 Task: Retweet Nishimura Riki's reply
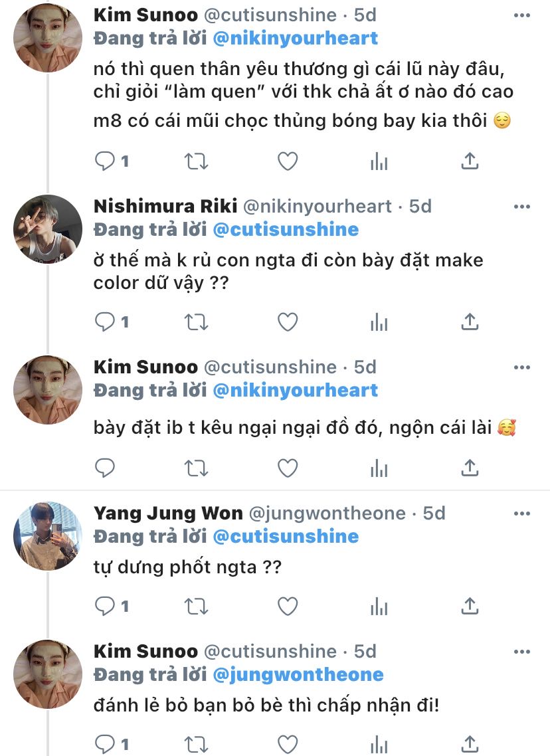(197, 322)
